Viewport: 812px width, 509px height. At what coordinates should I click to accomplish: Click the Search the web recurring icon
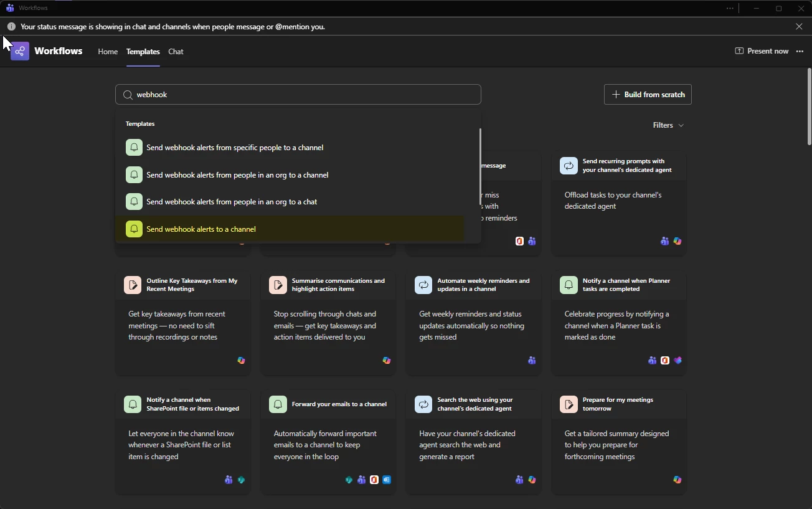click(x=423, y=404)
